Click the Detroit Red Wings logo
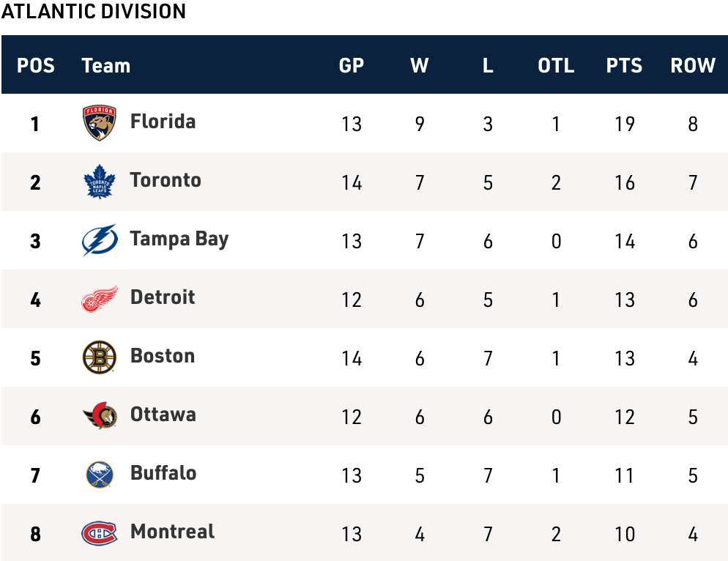 click(x=100, y=299)
